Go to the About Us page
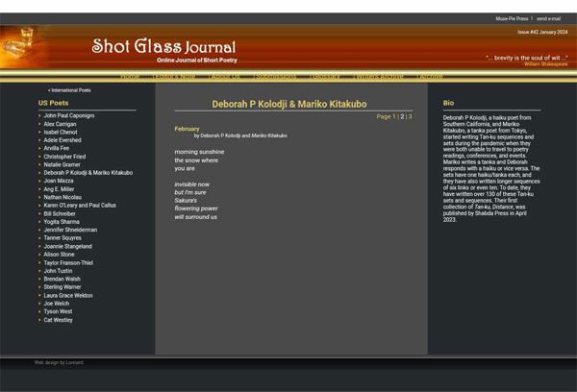Viewport: 577px width, 392px height. pyautogui.click(x=224, y=77)
